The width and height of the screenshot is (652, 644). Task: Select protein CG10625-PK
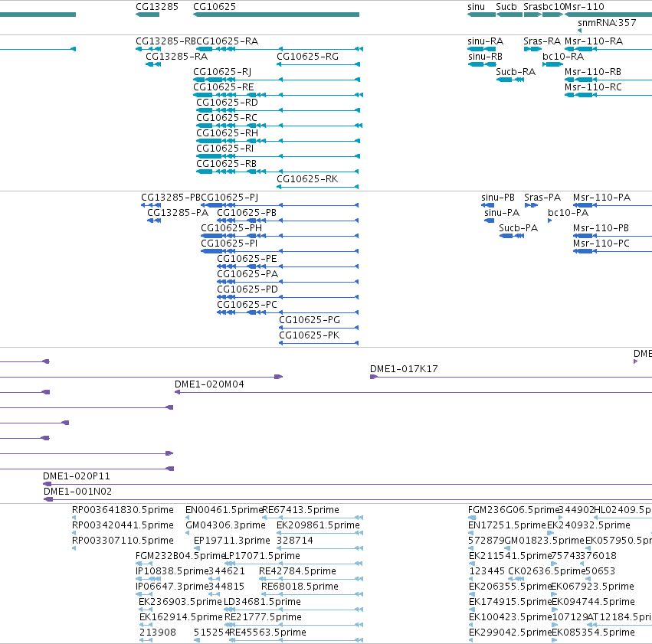click(310, 335)
